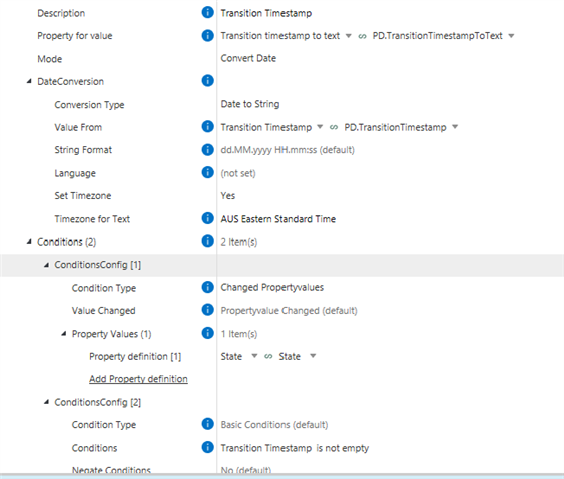The height and width of the screenshot is (479, 564).
Task: Collapse the DateConversion section
Action: coord(29,82)
